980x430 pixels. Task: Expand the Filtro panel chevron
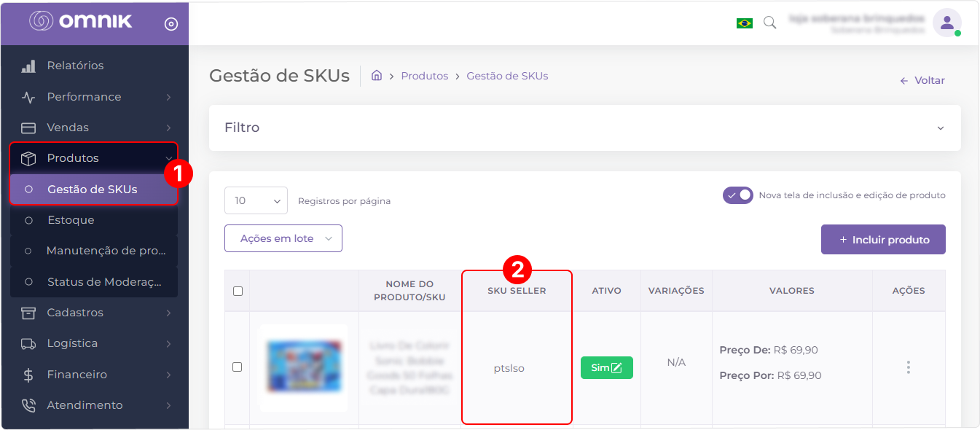click(941, 128)
